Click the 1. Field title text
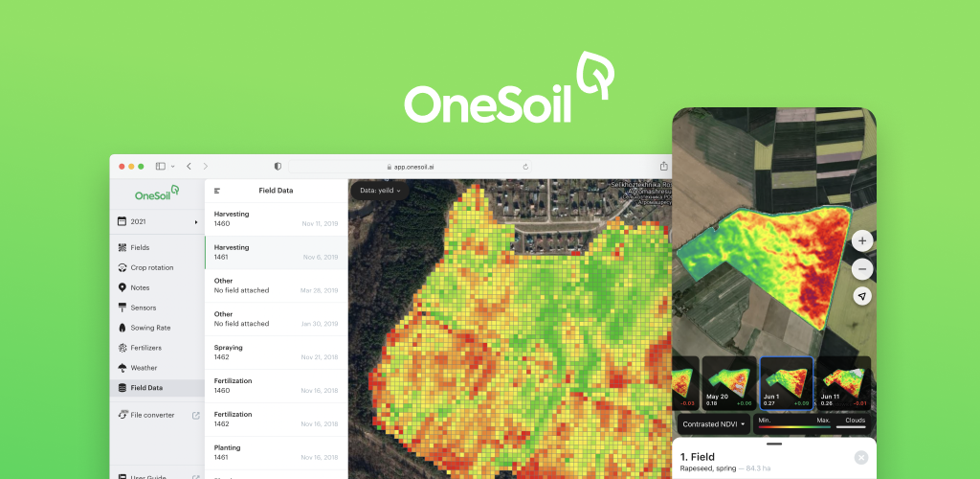Viewport: 980px width, 479px height. click(x=697, y=457)
